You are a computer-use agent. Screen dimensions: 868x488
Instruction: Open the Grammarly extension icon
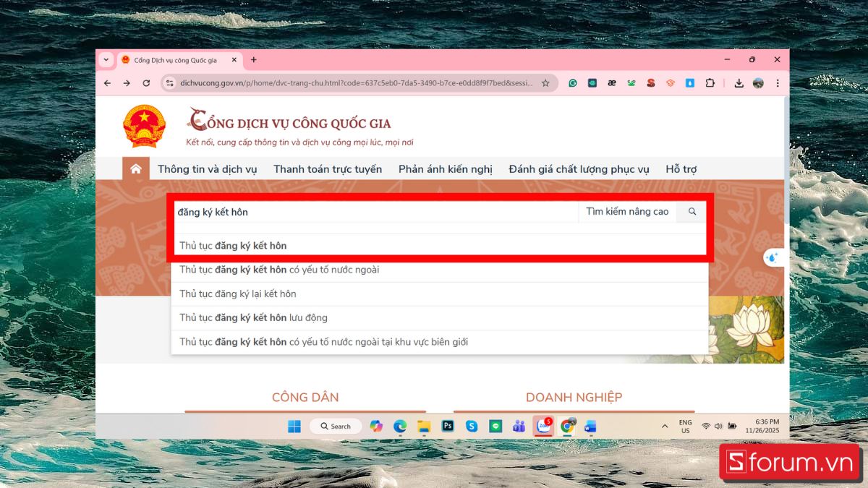573,83
